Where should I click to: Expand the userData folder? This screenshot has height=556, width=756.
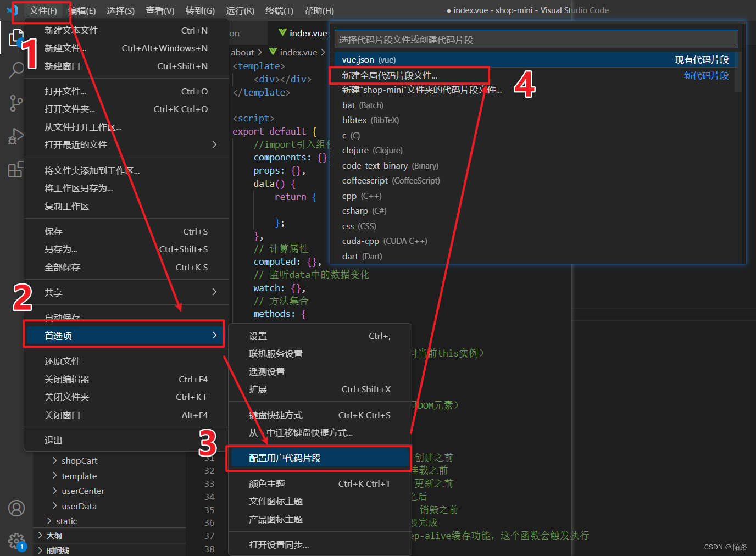click(x=79, y=506)
